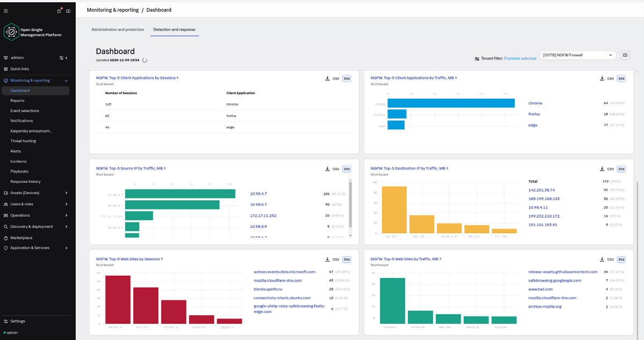Collapse the Monitoring & reporting section

point(66,80)
